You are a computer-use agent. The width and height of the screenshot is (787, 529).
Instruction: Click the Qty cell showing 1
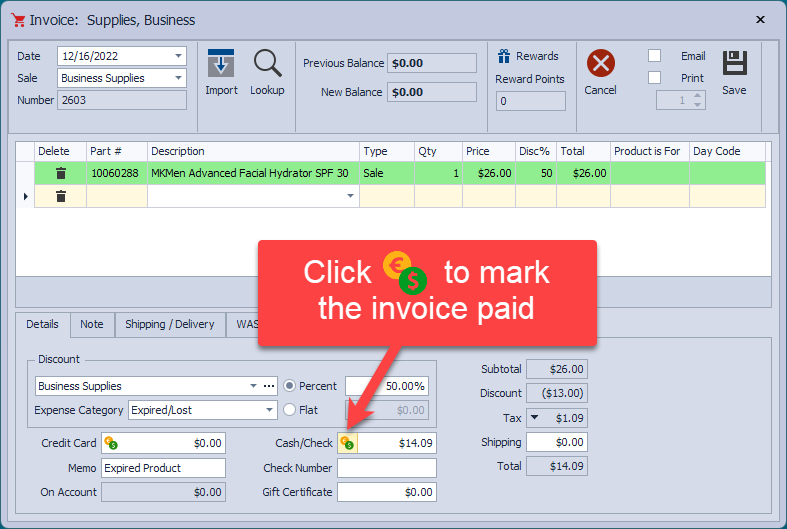point(438,173)
